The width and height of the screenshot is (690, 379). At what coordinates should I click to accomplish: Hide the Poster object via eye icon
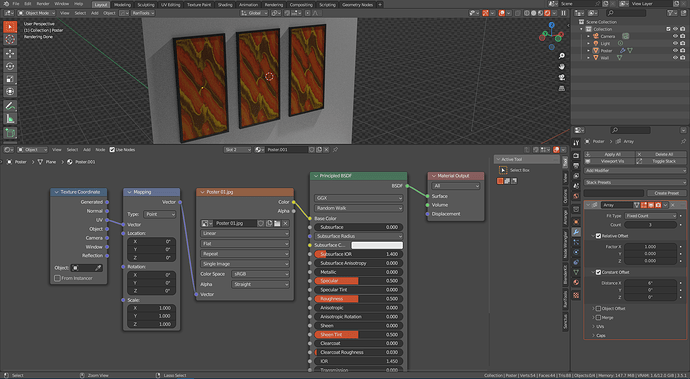675,51
